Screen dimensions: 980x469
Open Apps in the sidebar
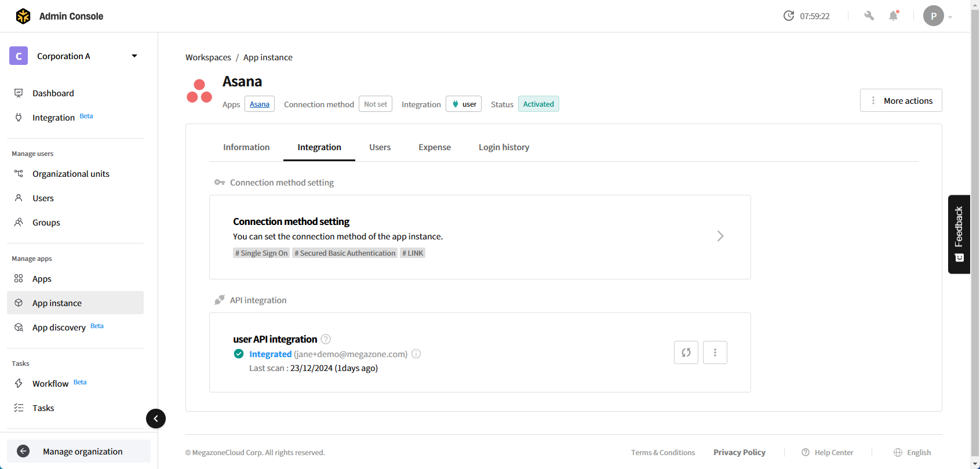(75, 279)
